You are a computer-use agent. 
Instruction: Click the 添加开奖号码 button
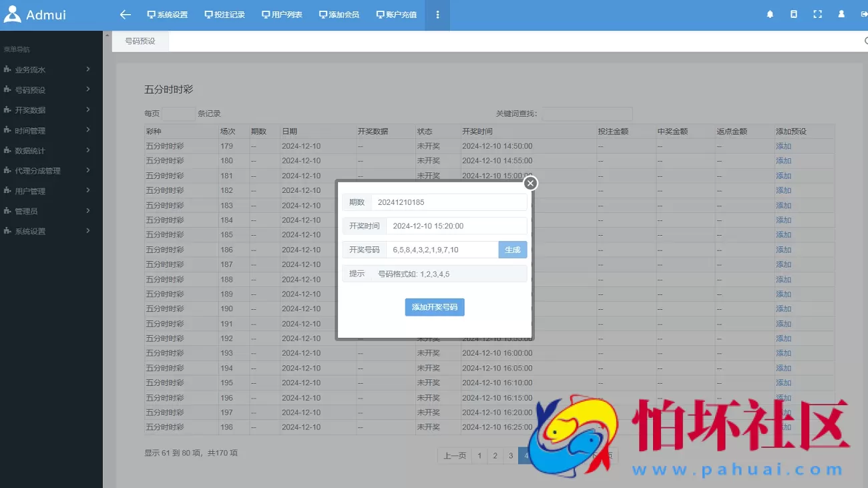pos(435,307)
